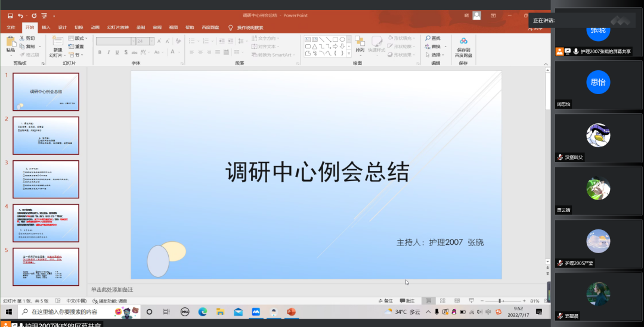Click the Find (查找) magnifier icon
Image resolution: width=644 pixels, height=327 pixels.
pyautogui.click(x=428, y=38)
